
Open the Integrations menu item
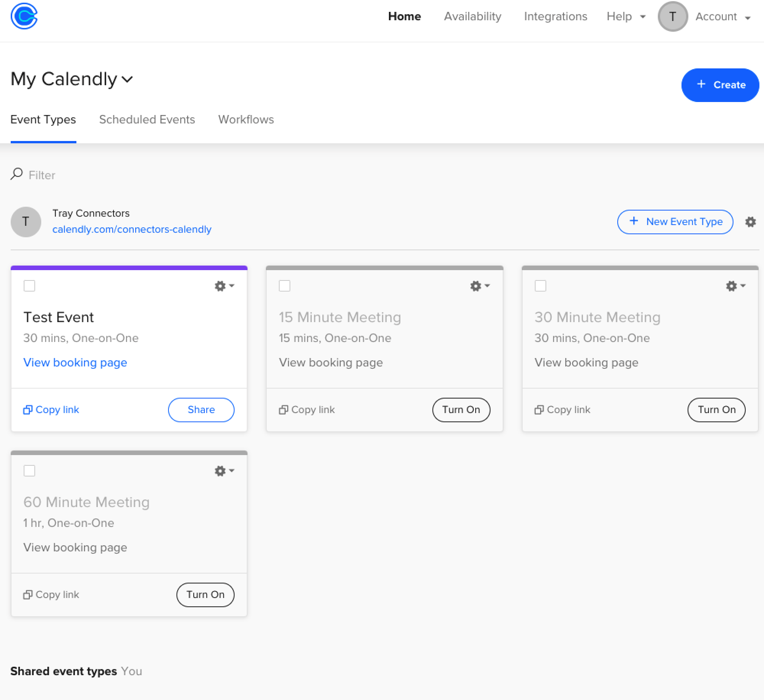click(x=555, y=16)
